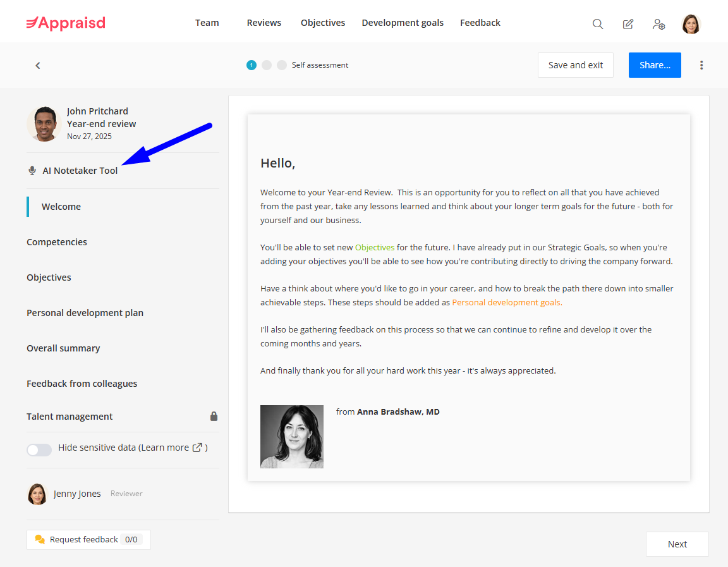
Task: Open the green Objectives link in the letter
Action: [375, 247]
